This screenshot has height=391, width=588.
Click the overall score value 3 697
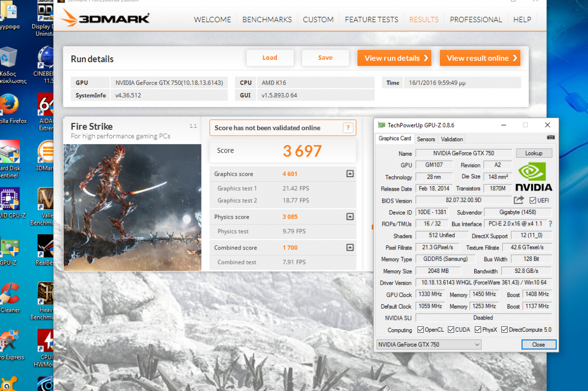tap(302, 151)
